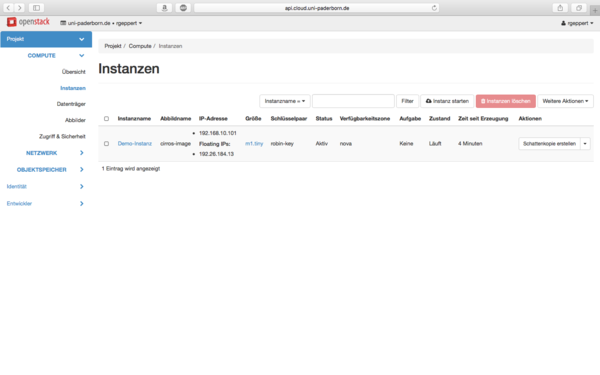The width and height of the screenshot is (600, 375).
Task: Toggle the browser sidebar icon
Action: click(x=36, y=8)
